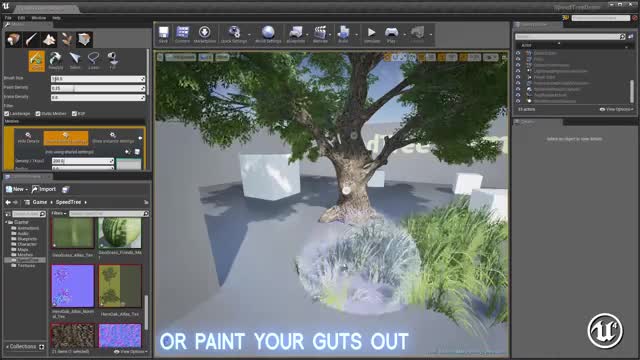Toggle the BSP filter checkbox
This screenshot has height=360, width=640.
pos(74,114)
